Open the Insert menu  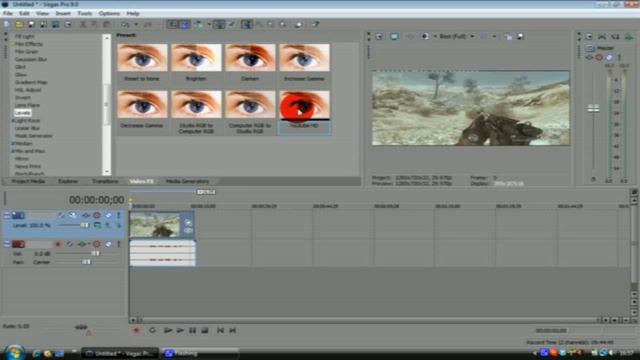tap(63, 13)
